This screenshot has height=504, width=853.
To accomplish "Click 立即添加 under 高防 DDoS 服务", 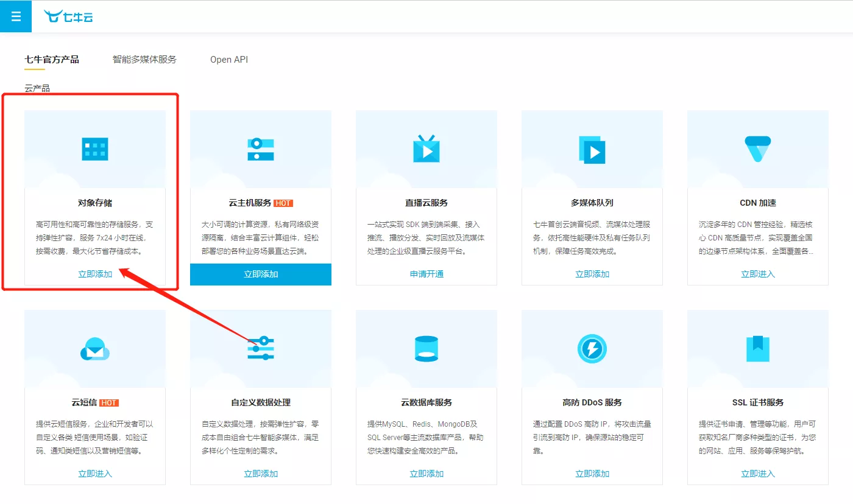I will 592,474.
